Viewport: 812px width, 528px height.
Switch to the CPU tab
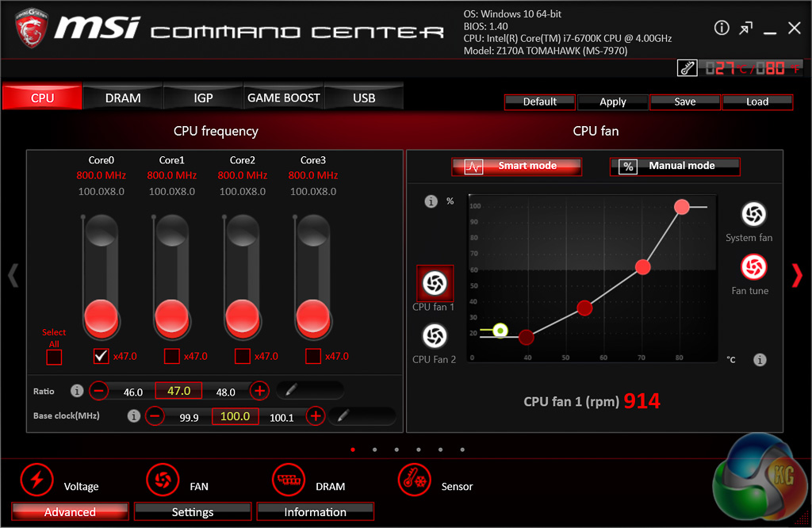42,97
